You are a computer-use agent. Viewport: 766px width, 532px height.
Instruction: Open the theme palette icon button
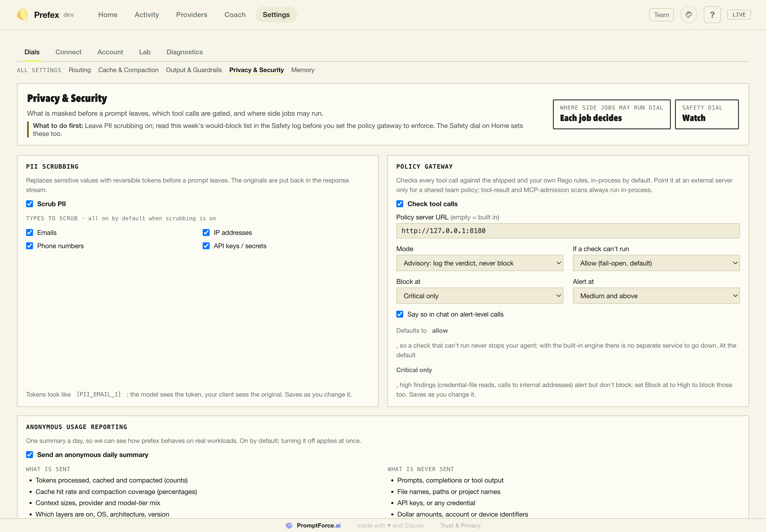pyautogui.click(x=689, y=15)
